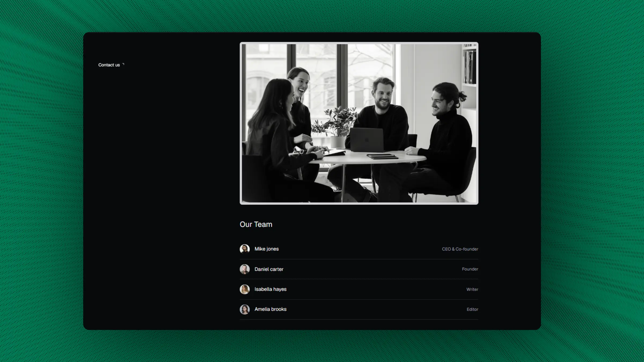Click Daniel carter's avatar picture

244,269
